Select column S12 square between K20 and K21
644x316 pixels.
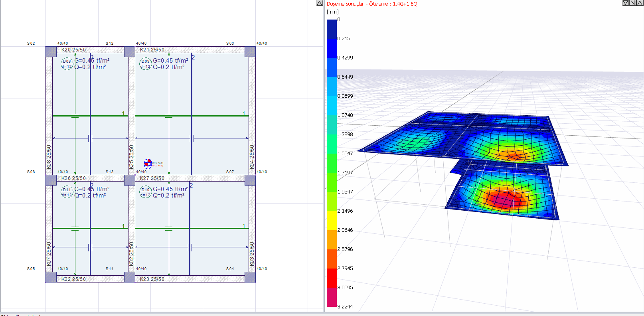coord(130,51)
